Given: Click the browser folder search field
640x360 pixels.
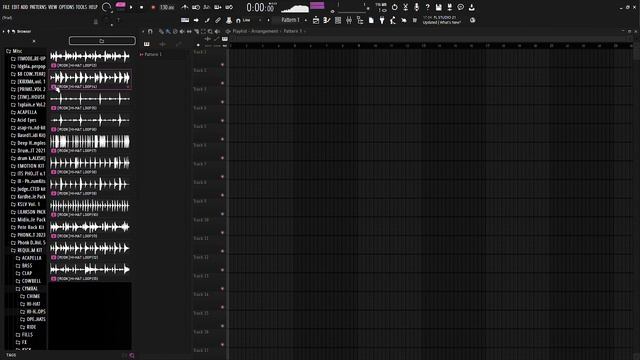Looking at the screenshot, I should tap(102, 40).
